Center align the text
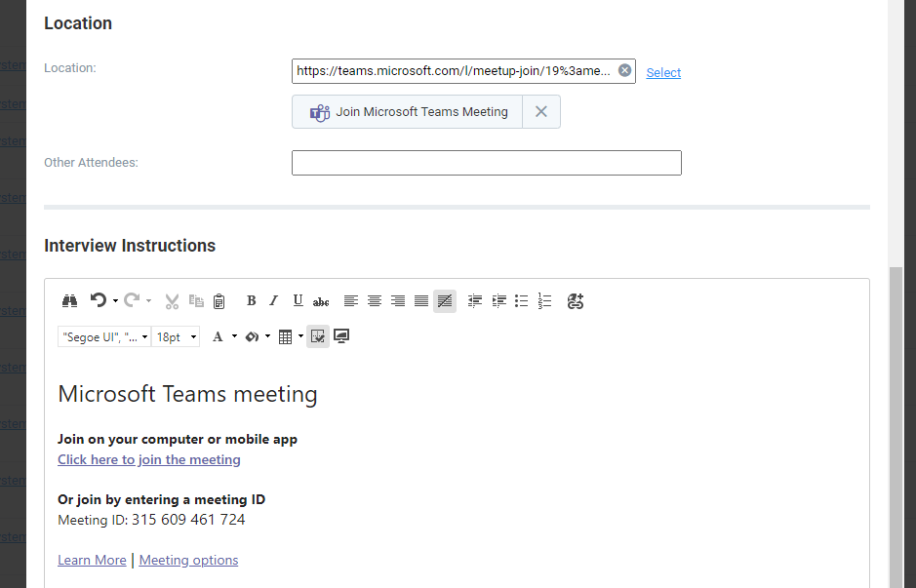Viewport: 916px width, 588px height. pyautogui.click(x=375, y=301)
